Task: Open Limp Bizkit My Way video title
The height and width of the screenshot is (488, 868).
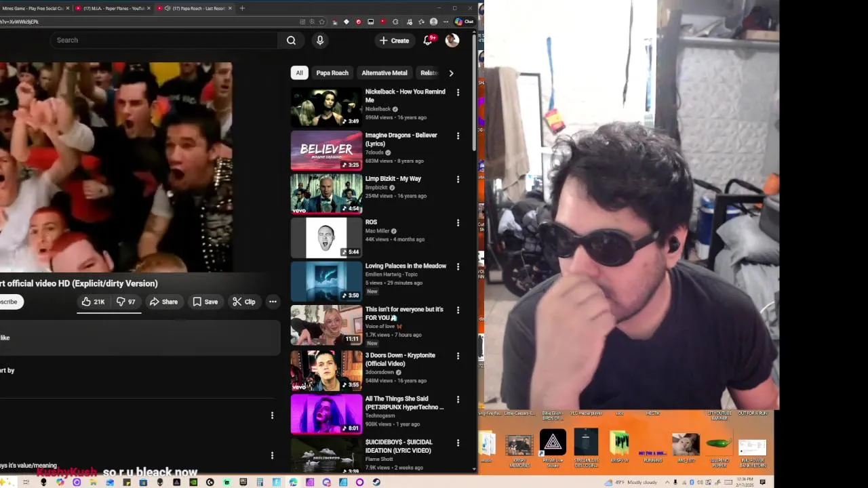Action: 393,179
